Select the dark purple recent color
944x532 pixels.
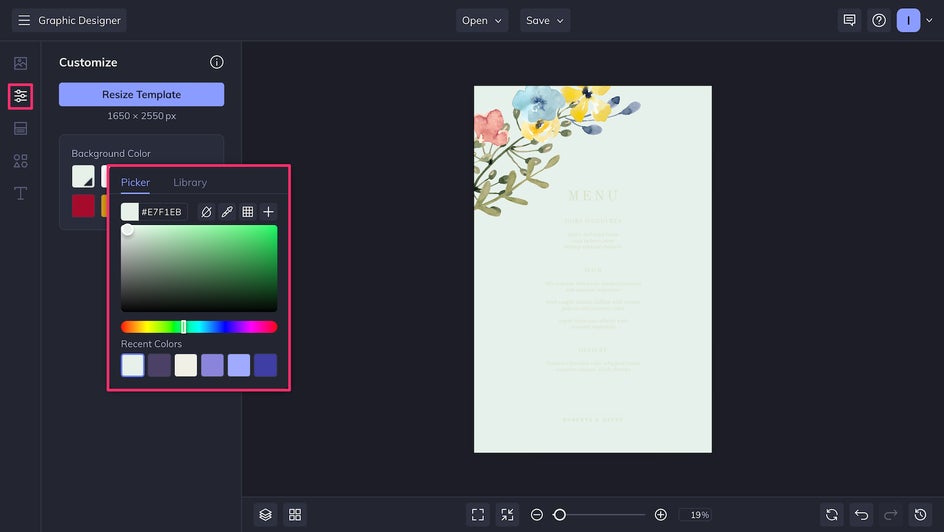click(x=159, y=365)
